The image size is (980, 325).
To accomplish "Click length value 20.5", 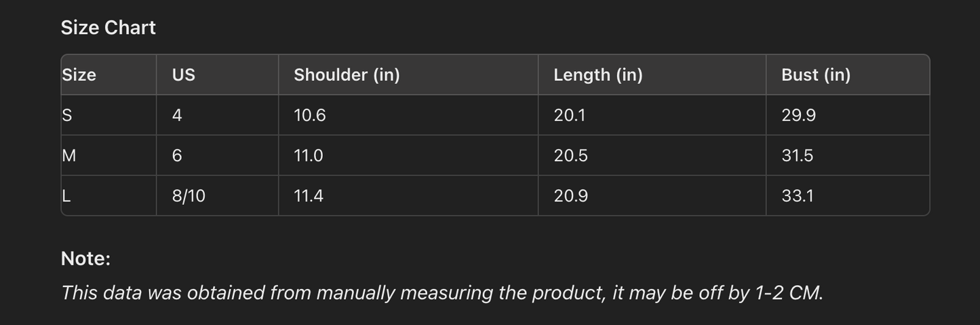I will [570, 155].
